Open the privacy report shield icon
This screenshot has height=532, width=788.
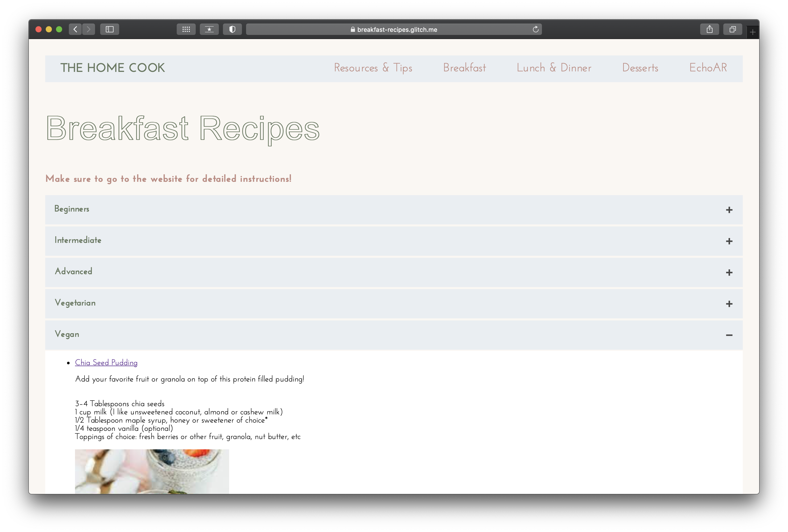[x=232, y=30]
